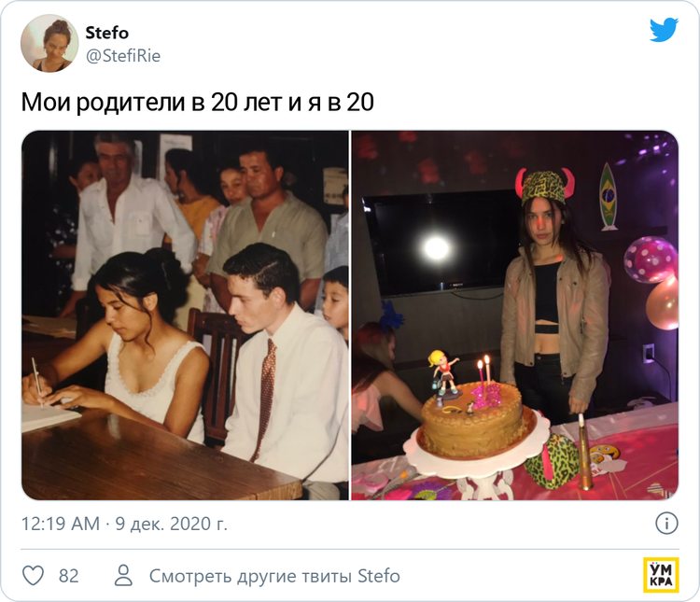Like the tweet with the heart icon
Viewport: 700px width, 602px height.
34,576
